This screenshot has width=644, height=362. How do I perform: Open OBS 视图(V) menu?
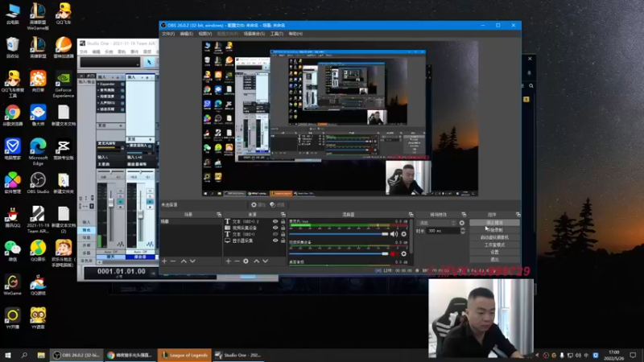(x=205, y=34)
